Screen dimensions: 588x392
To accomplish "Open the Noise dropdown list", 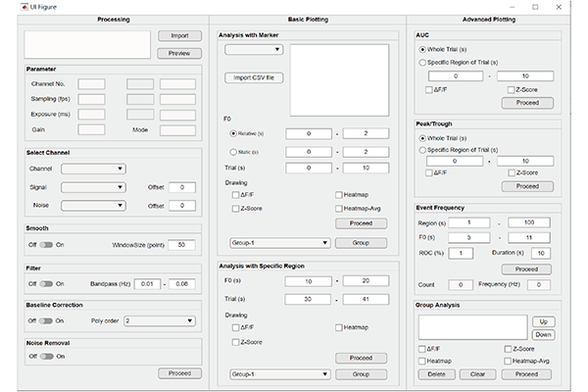I will tap(93, 205).
